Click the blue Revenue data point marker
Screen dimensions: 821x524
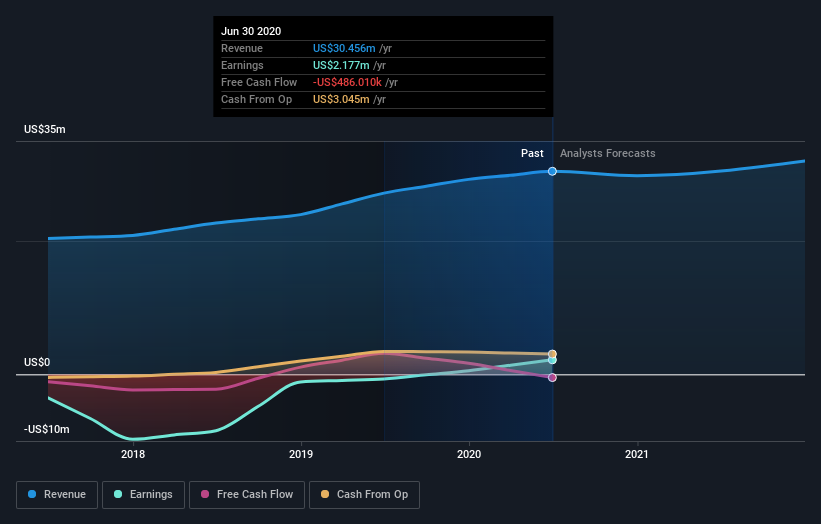click(552, 171)
